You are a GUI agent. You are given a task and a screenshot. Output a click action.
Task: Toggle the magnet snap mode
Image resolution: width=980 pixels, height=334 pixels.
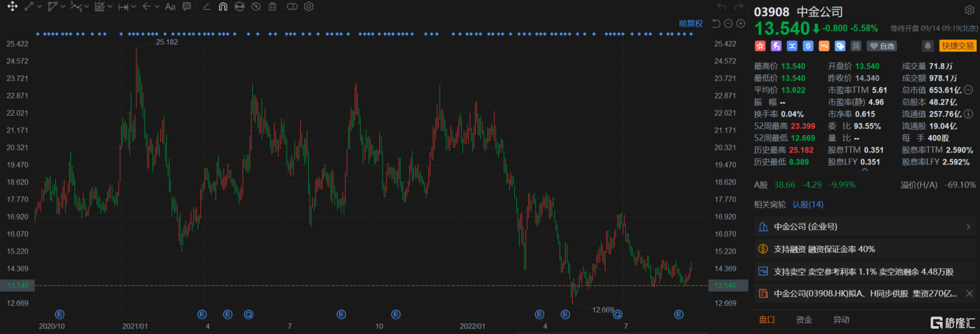pyautogui.click(x=223, y=7)
